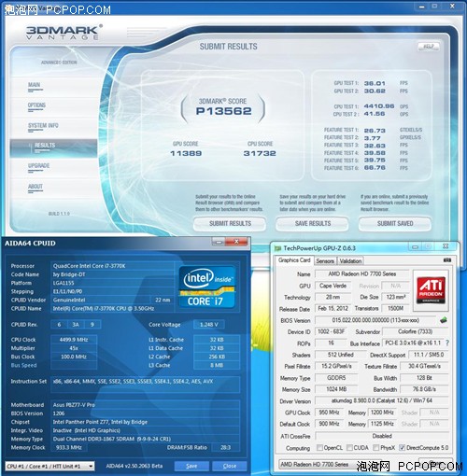Click the 512 Unified shaders value
Viewport: 467px width, 476px height.
[x=340, y=355]
